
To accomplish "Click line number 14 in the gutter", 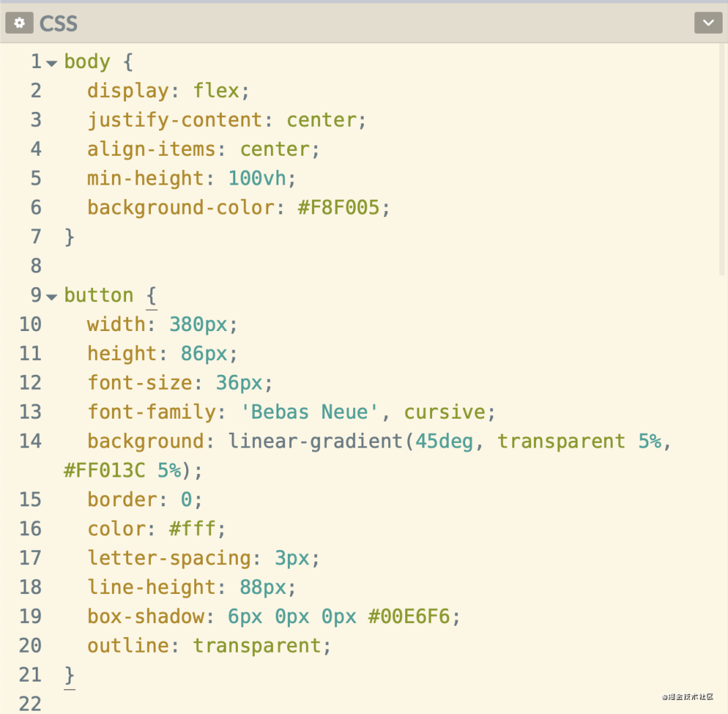I will coord(30,441).
